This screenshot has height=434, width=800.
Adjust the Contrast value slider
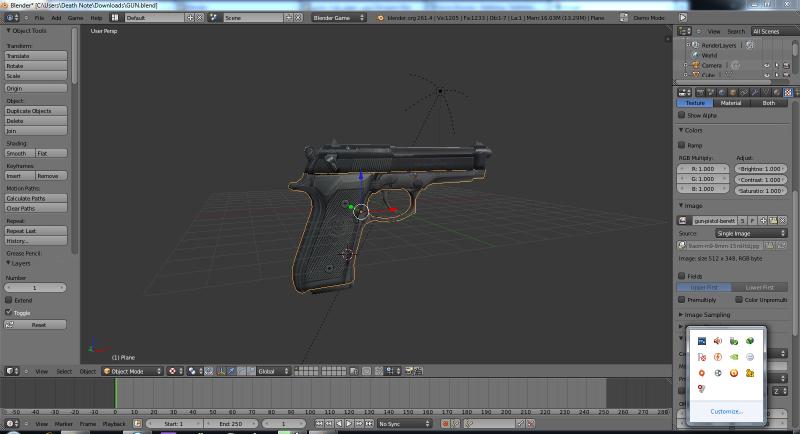pyautogui.click(x=760, y=180)
